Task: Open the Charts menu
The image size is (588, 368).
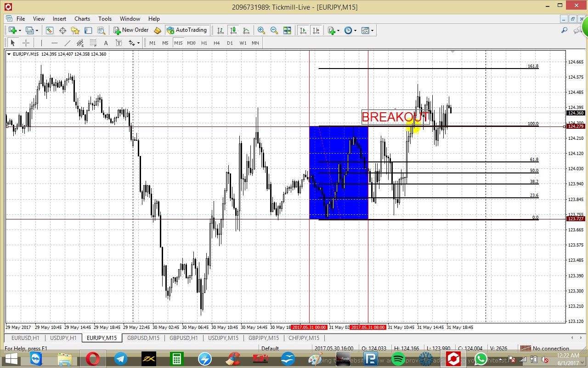Action: coord(82,19)
